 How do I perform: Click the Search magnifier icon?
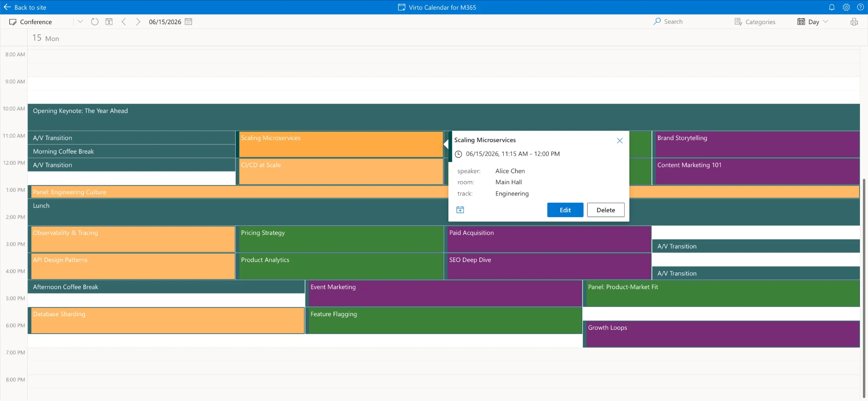(x=657, y=21)
